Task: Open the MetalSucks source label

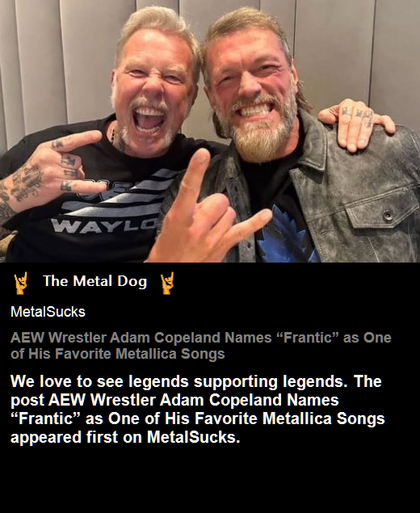Action: coord(48,312)
